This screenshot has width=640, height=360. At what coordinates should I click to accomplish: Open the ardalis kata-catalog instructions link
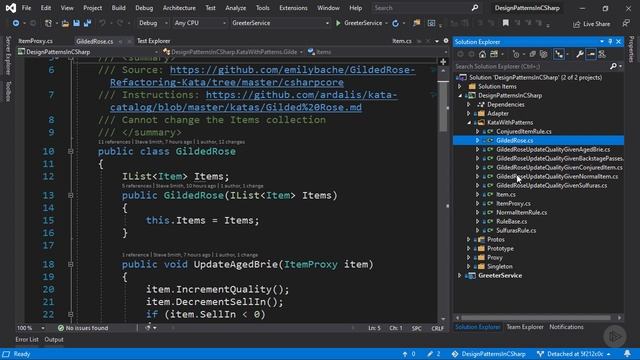tap(253, 101)
